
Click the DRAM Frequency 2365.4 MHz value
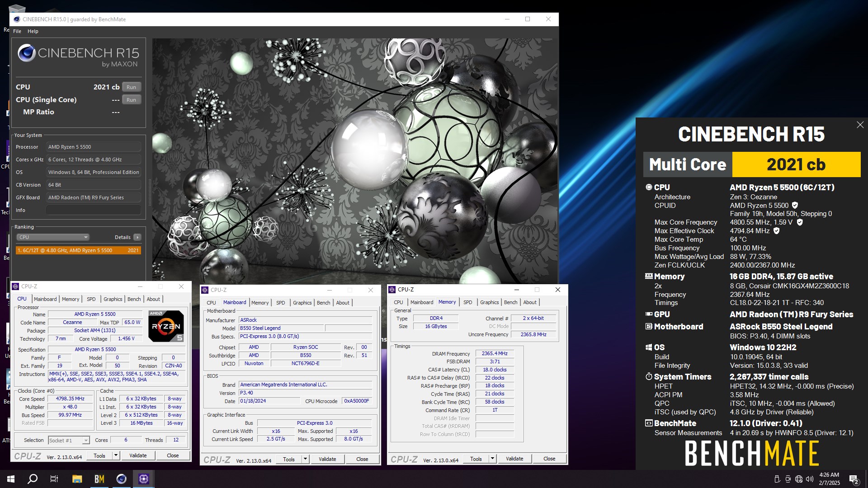pyautogui.click(x=495, y=354)
